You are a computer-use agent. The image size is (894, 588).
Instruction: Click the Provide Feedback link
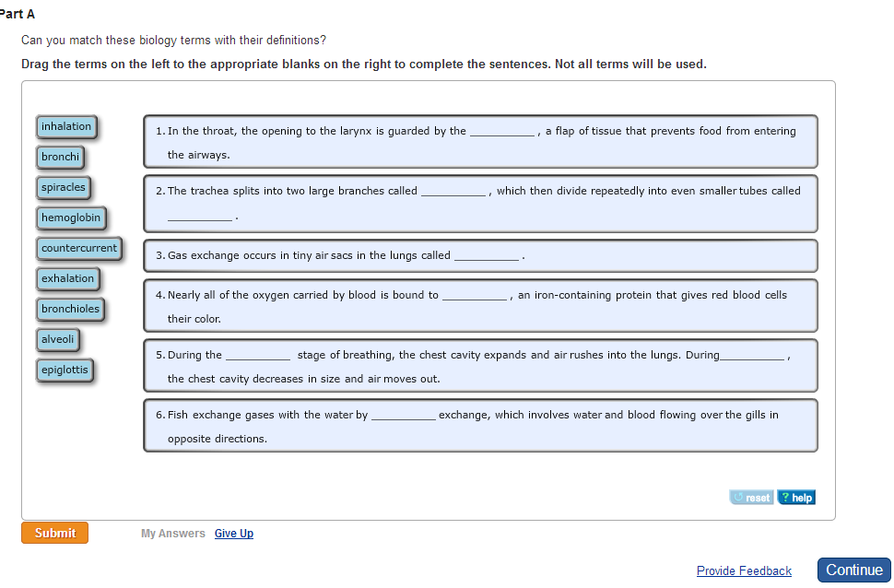[x=744, y=570]
